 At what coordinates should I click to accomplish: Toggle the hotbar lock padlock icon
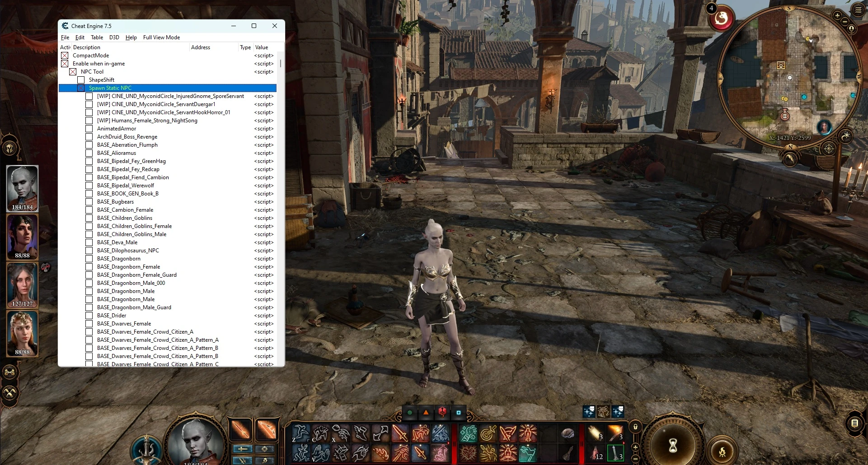click(x=635, y=427)
